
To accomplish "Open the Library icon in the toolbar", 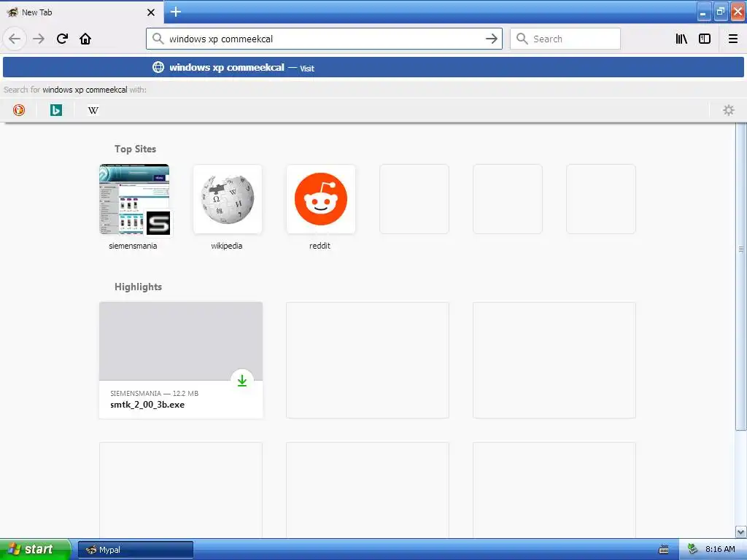I will coord(681,39).
